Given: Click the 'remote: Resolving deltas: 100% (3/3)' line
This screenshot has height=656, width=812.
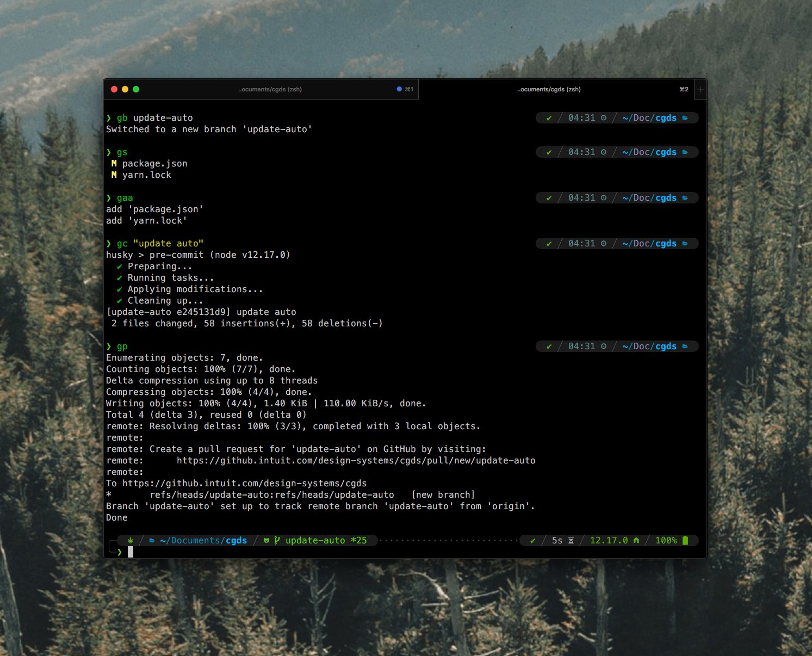Looking at the screenshot, I should point(294,426).
